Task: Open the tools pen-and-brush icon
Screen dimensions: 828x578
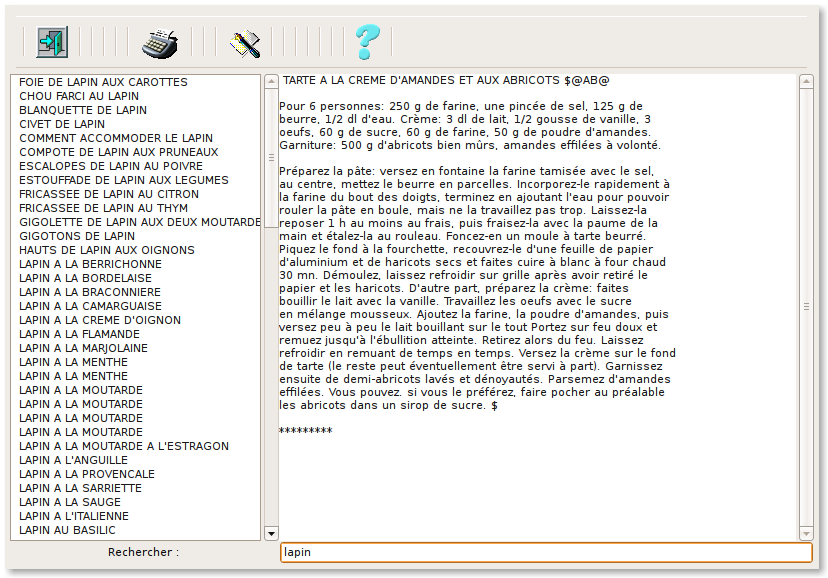Action: click(x=244, y=44)
